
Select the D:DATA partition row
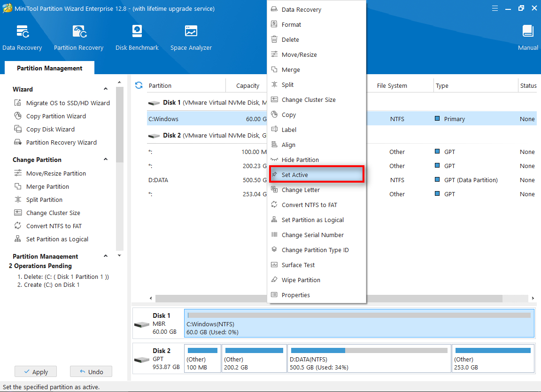click(207, 180)
